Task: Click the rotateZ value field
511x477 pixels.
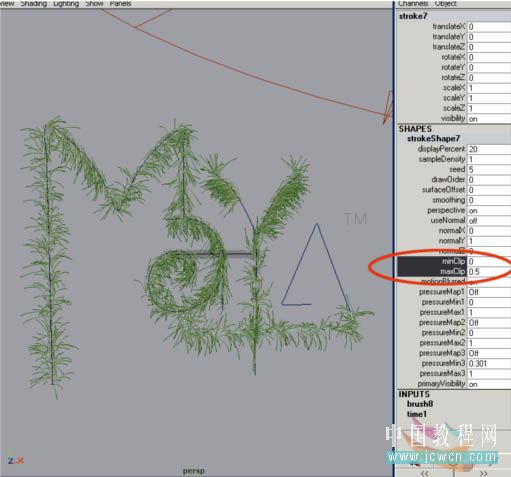Action: click(489, 78)
